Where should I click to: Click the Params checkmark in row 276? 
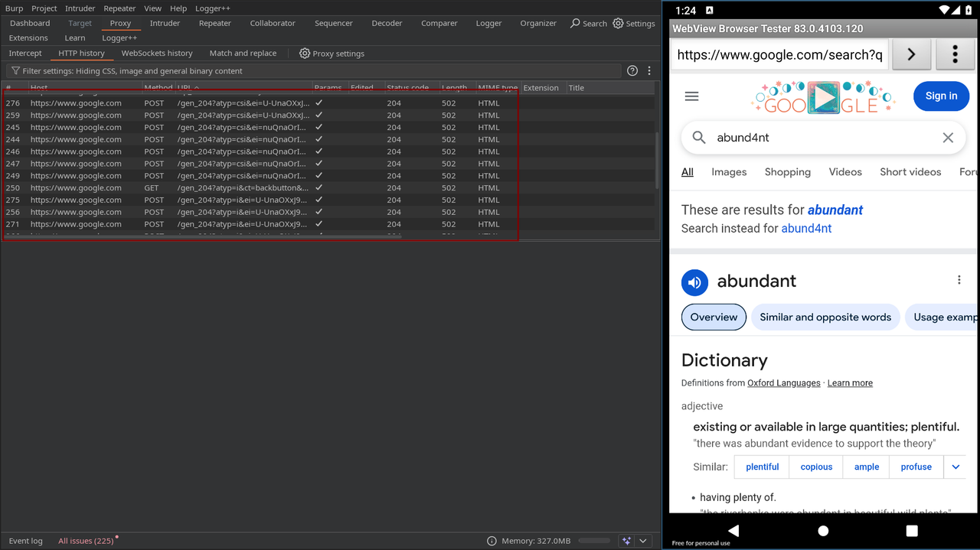click(318, 103)
